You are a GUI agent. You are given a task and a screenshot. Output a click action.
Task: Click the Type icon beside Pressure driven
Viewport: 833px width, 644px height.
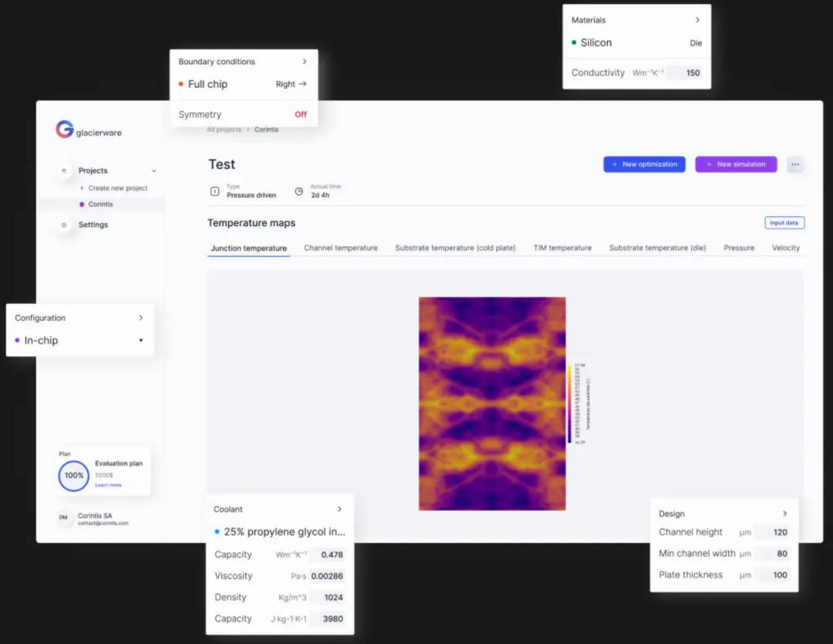pyautogui.click(x=215, y=191)
